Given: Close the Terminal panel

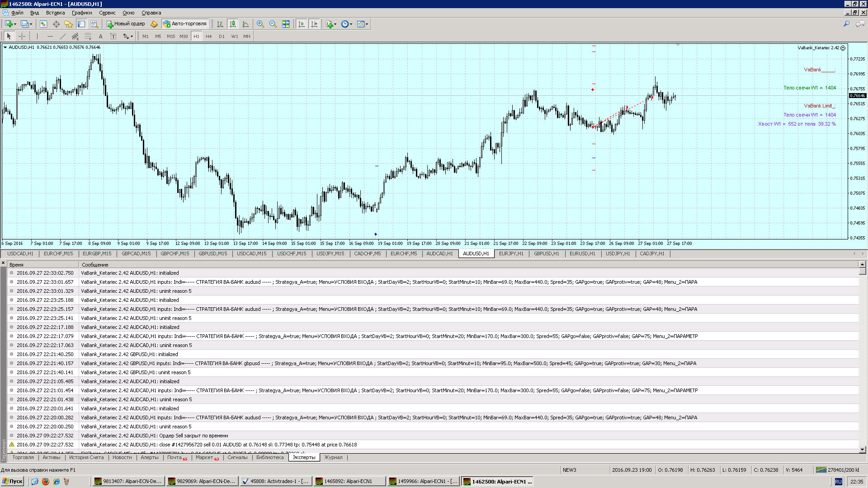Looking at the screenshot, I should tap(3, 263).
